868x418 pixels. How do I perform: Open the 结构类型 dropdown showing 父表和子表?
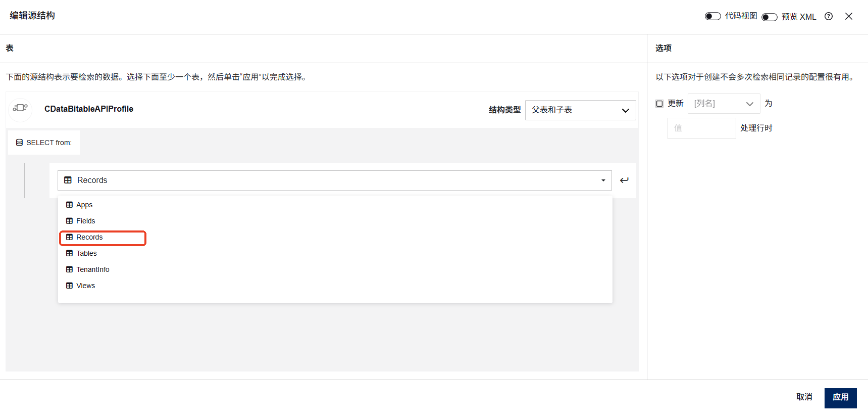point(580,110)
